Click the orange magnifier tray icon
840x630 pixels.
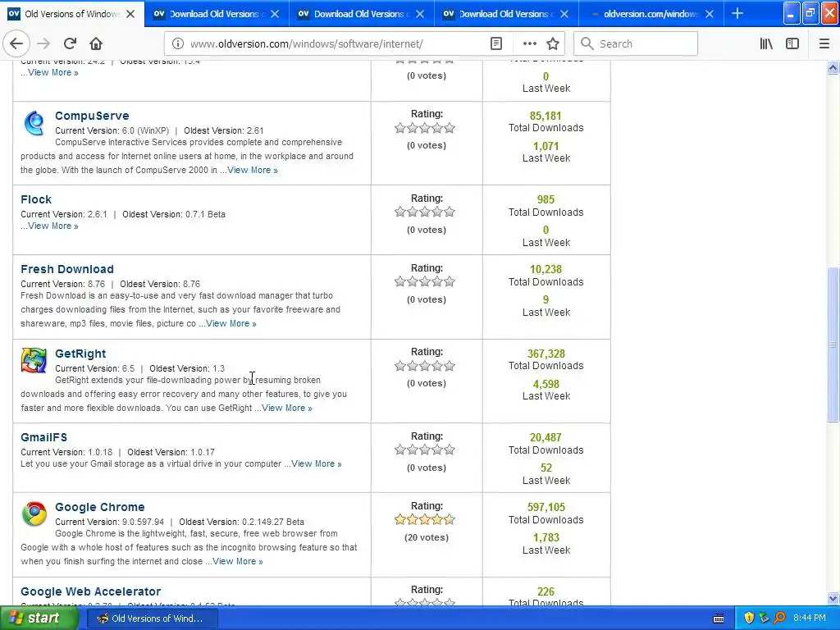(x=779, y=618)
